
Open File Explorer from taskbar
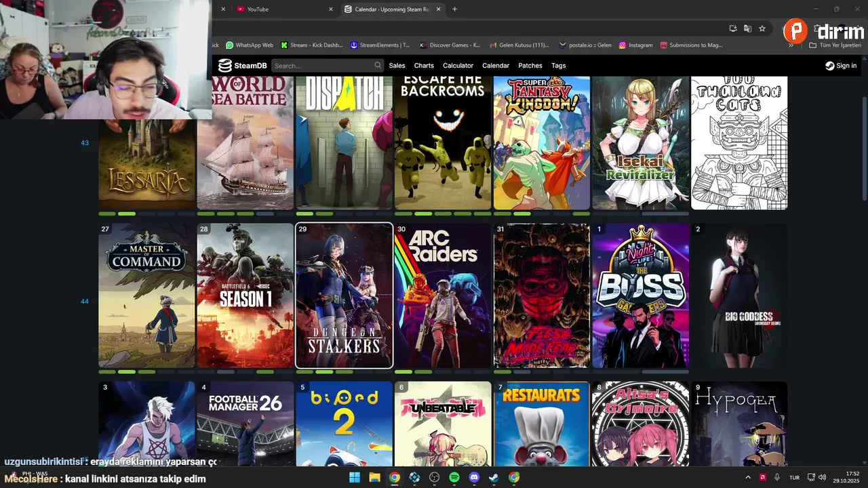[374, 477]
